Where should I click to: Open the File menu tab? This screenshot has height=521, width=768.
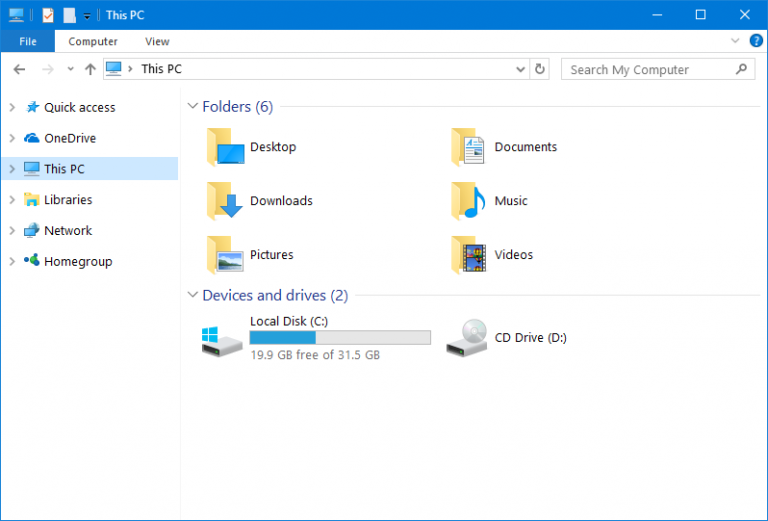28,41
